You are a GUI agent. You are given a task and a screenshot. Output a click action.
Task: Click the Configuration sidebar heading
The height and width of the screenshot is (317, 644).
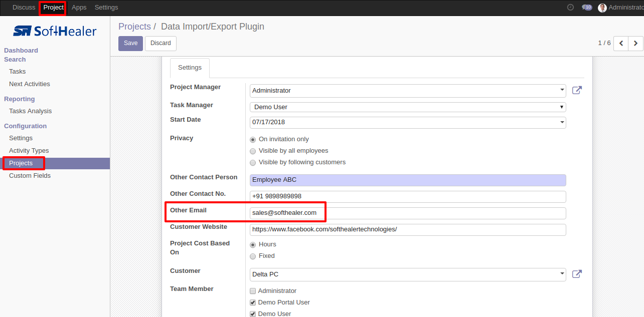coord(26,126)
